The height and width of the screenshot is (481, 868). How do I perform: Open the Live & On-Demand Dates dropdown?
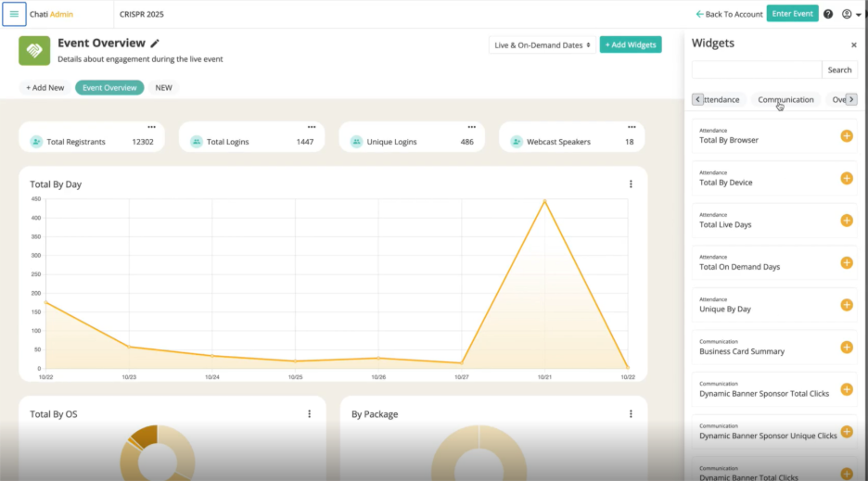pyautogui.click(x=542, y=44)
